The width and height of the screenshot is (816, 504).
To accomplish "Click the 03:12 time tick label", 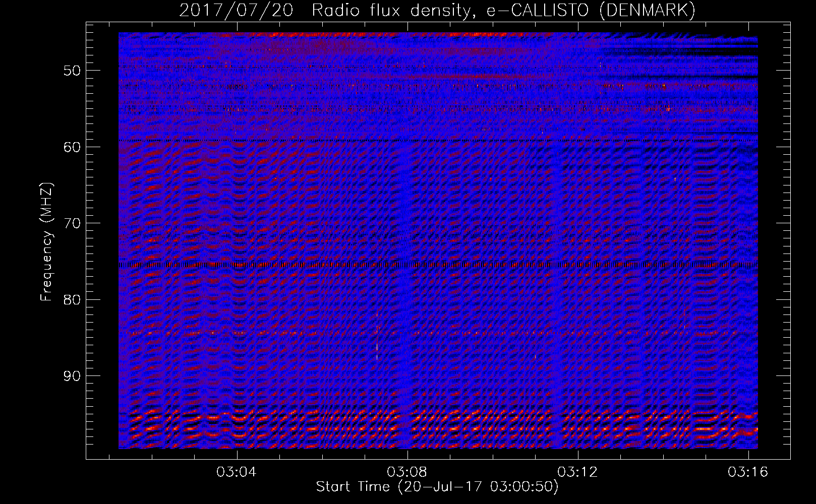I will pos(577,472).
